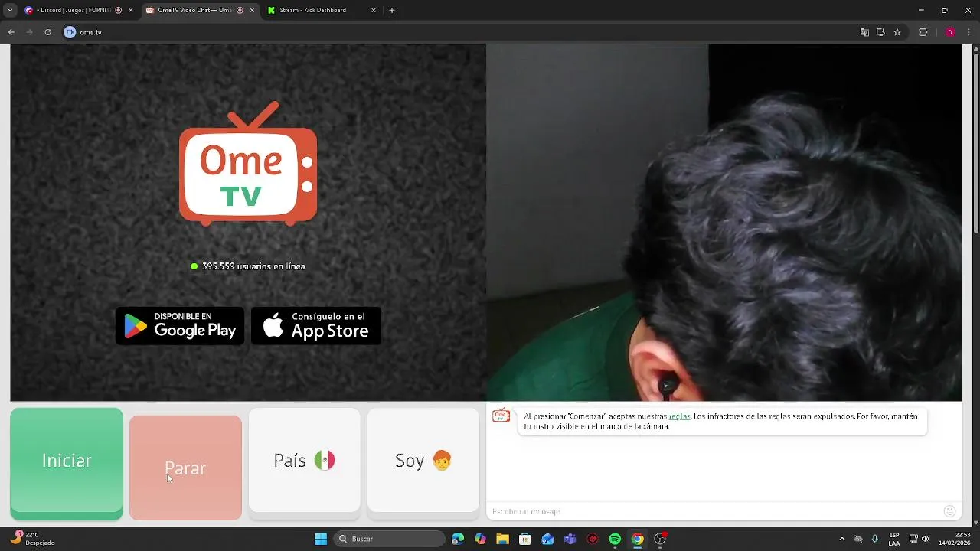Screen dimensions: 980x551
Task: Click the ome.tv address bar URL
Action: [90, 32]
